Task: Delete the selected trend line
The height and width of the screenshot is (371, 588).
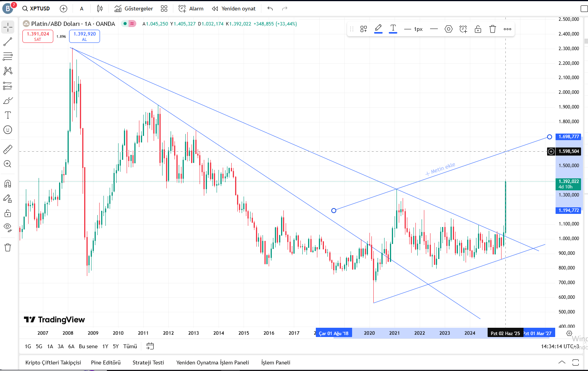Action: tap(493, 29)
